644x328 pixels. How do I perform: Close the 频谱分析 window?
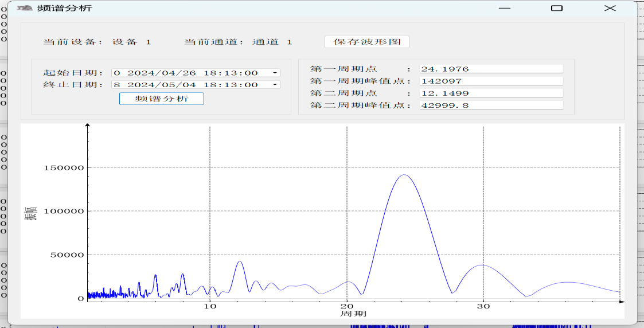[x=610, y=8]
